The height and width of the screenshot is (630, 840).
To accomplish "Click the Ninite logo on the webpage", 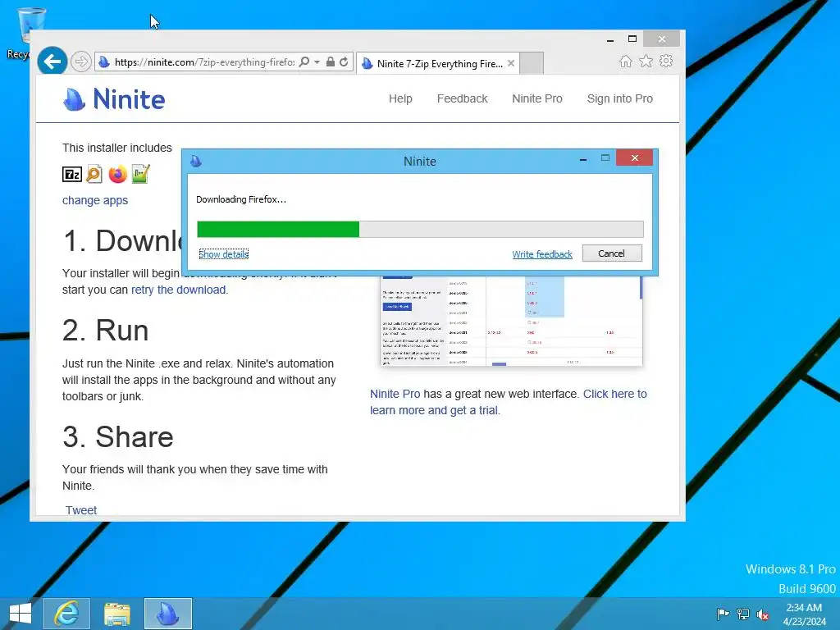I will point(114,99).
